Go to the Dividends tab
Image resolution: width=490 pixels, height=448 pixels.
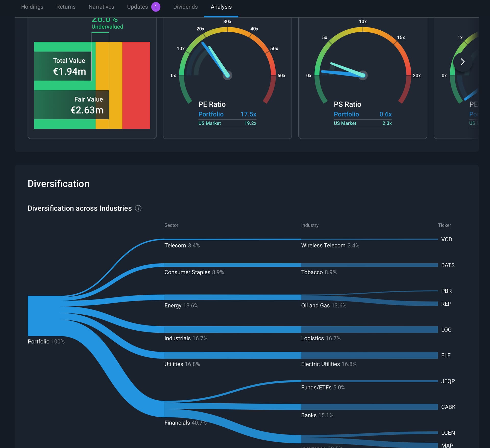point(185,7)
